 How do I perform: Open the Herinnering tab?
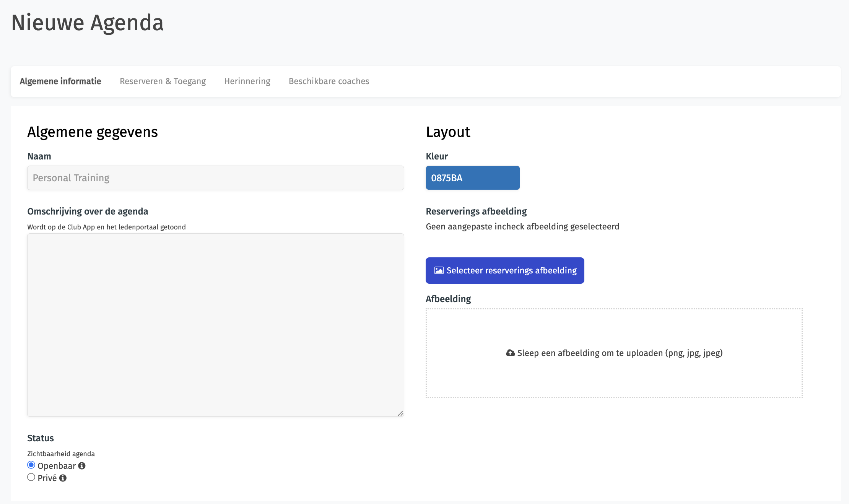(x=247, y=81)
